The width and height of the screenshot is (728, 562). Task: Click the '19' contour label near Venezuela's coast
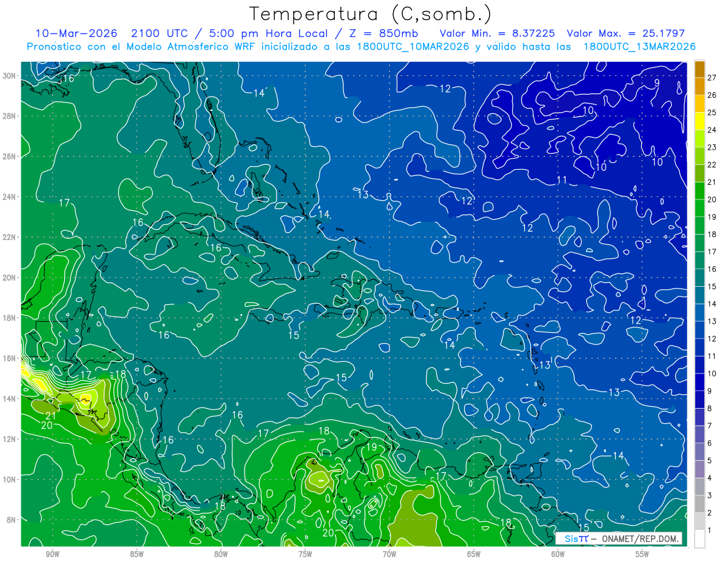click(371, 447)
